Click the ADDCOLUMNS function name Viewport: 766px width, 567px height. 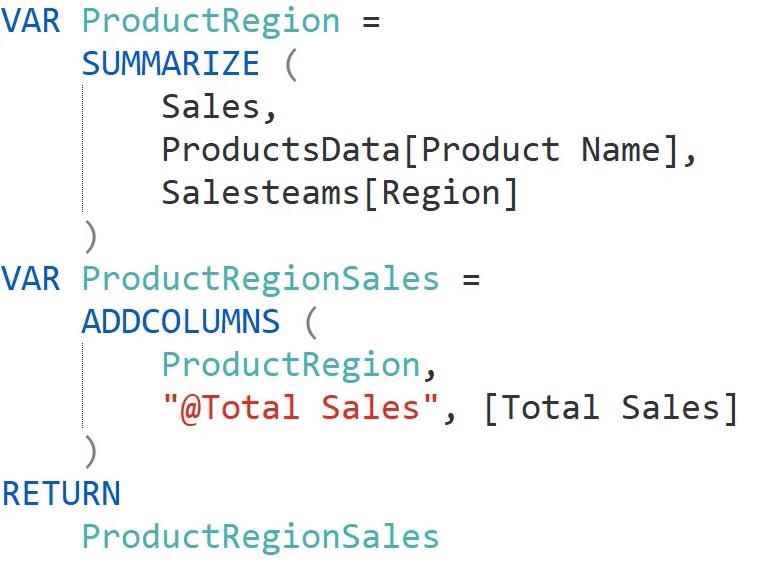pos(181,322)
